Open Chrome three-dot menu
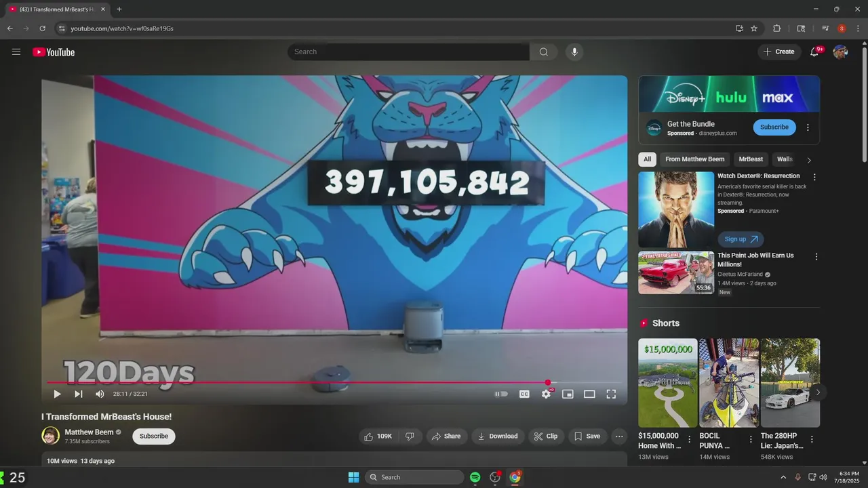This screenshot has height=488, width=868. coord(858,28)
